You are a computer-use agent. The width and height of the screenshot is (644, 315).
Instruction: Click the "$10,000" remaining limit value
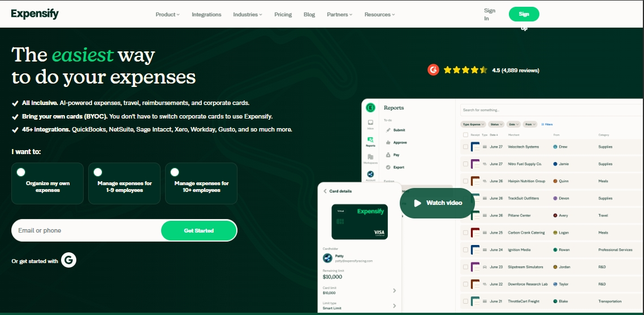(x=332, y=277)
